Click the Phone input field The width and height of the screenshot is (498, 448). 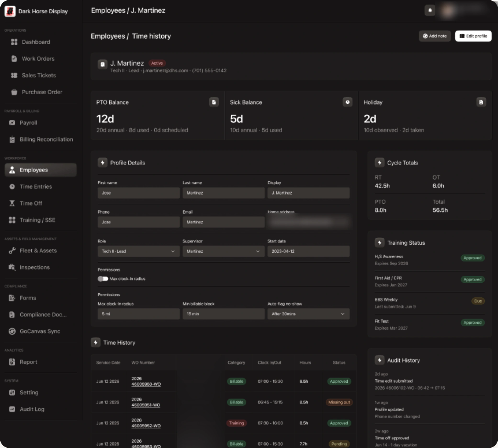tap(139, 222)
